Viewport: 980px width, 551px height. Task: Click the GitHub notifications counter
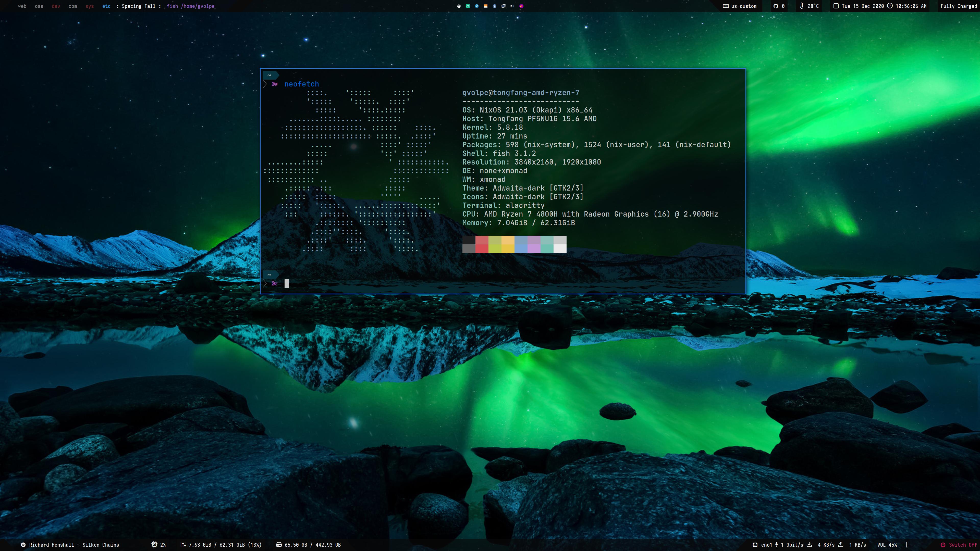[x=779, y=6]
